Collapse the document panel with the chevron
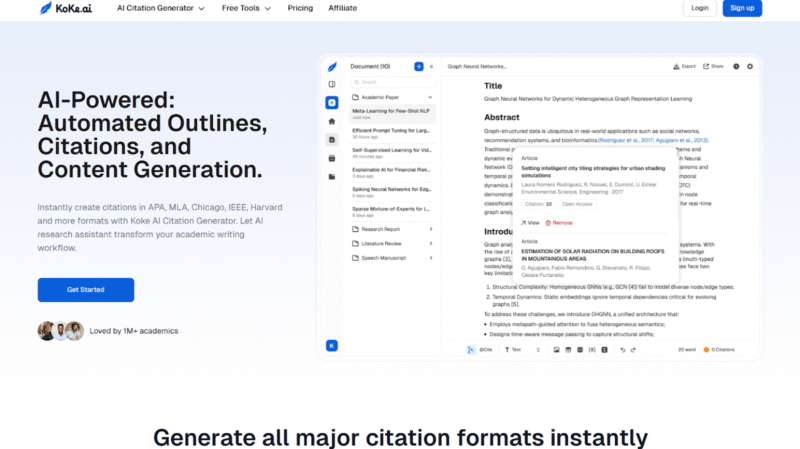Viewport: 800px width, 449px height. (x=432, y=66)
